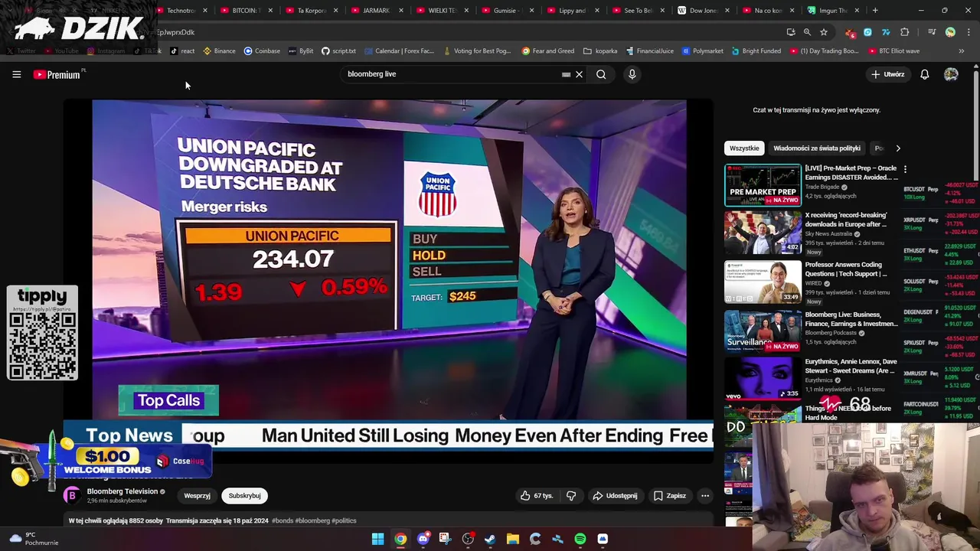Image resolution: width=980 pixels, height=551 pixels.
Task: Open a new browser tab
Action: point(875,11)
